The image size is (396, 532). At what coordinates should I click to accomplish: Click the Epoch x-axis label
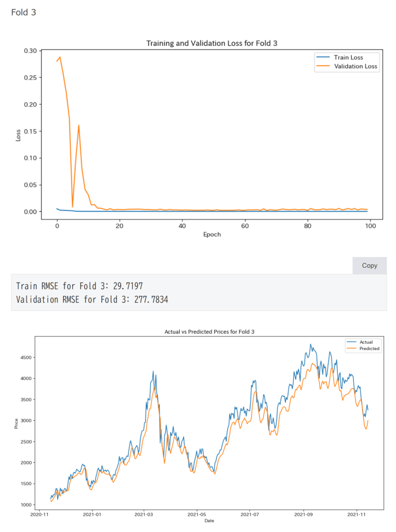(212, 235)
